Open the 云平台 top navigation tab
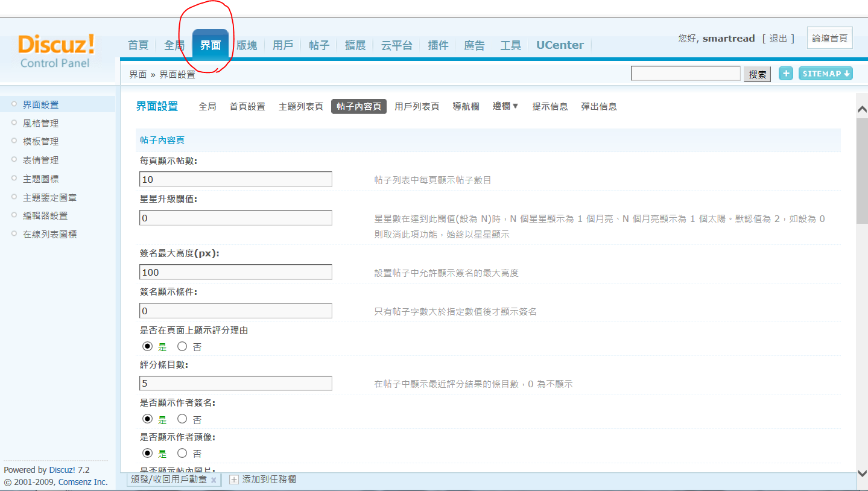This screenshot has height=491, width=868. [x=397, y=45]
